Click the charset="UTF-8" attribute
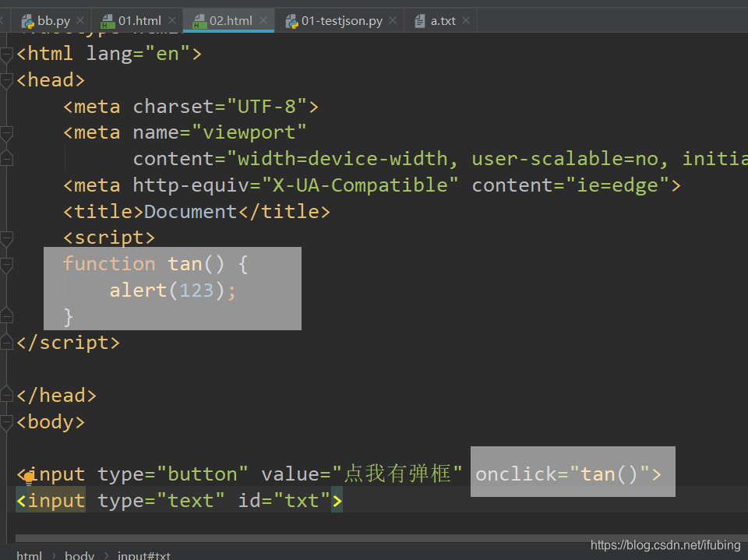The width and height of the screenshot is (748, 560). [220, 107]
